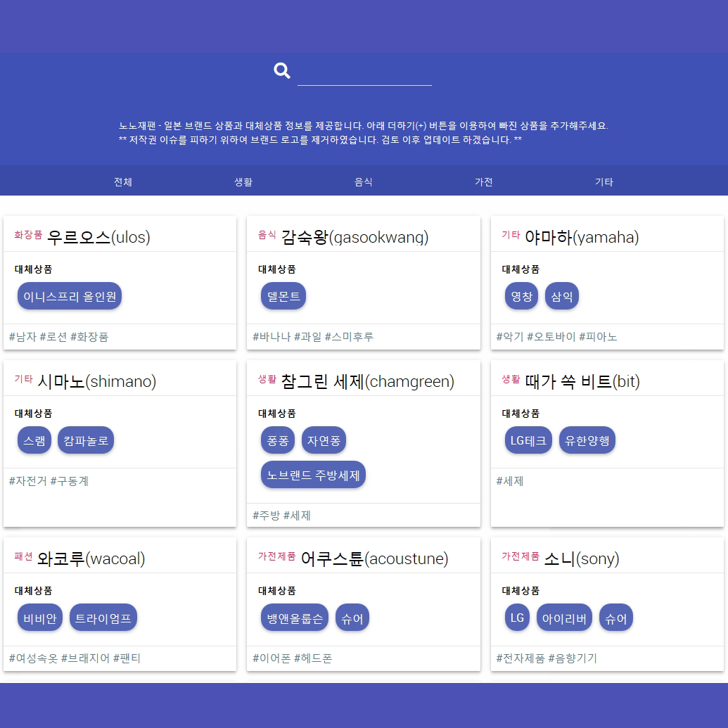
Task: Click the 유한양행 chip
Action: click(x=587, y=440)
